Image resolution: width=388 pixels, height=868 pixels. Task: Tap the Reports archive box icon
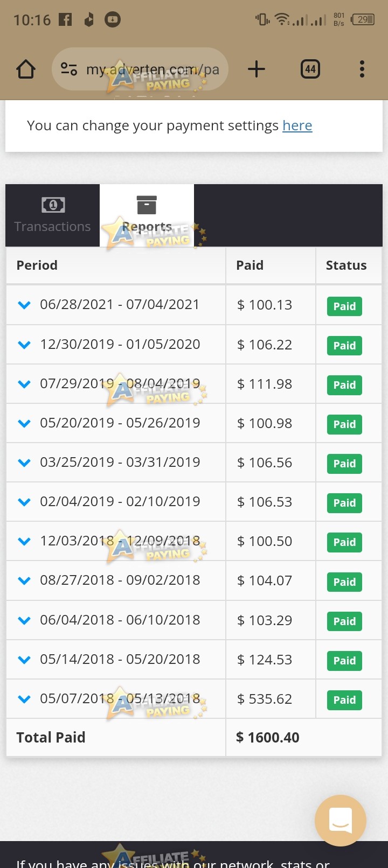click(147, 205)
